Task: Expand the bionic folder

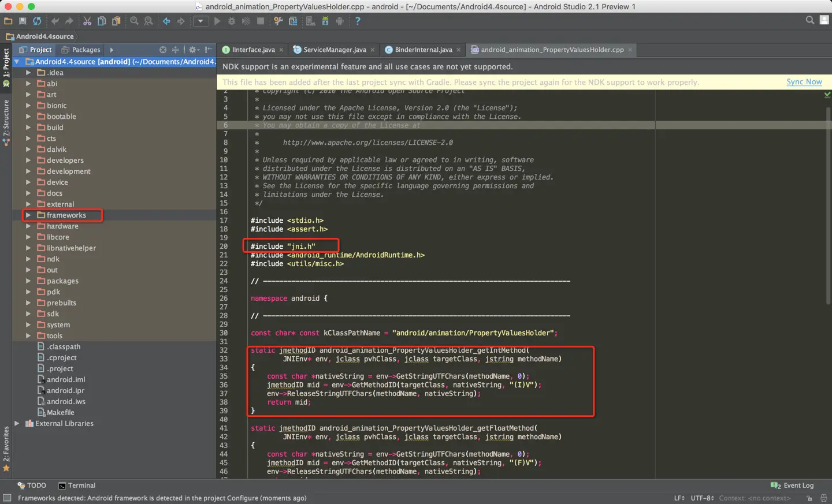Action: click(28, 106)
